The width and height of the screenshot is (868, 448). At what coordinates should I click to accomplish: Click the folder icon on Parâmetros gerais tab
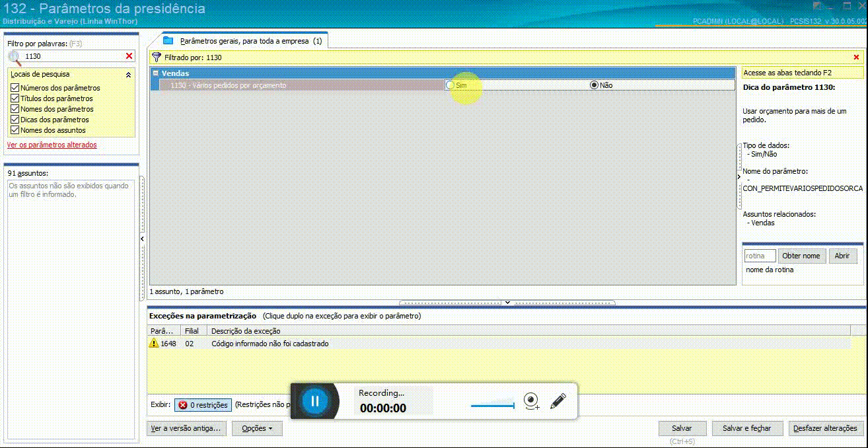tap(168, 41)
